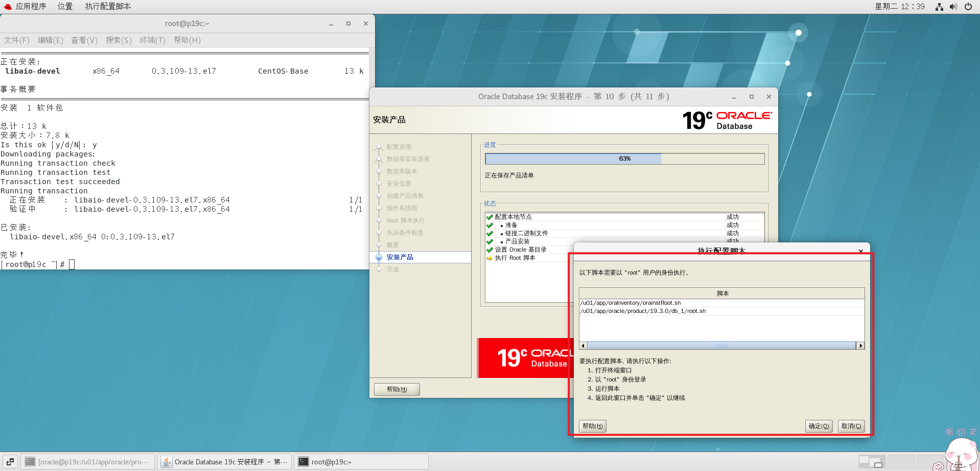Click the script list right scroll arrow
Screen dimensions: 980x471
[861, 346]
